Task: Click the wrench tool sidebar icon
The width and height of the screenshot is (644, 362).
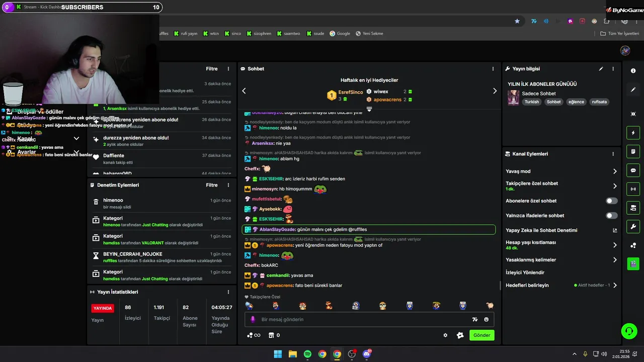Action: pos(633,226)
